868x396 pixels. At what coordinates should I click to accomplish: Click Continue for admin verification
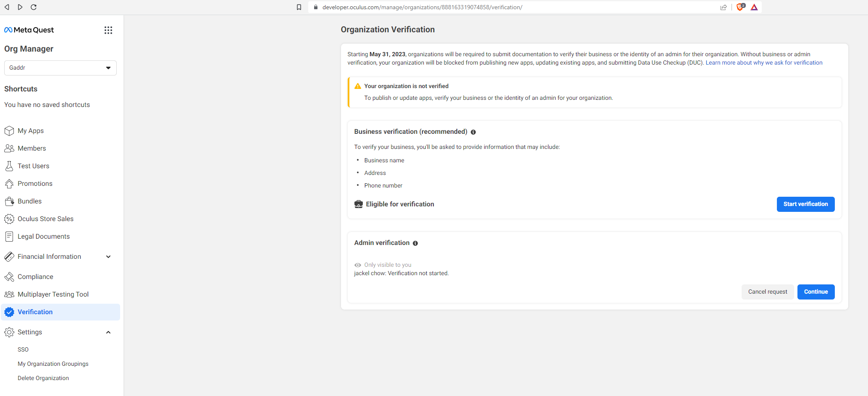pyautogui.click(x=816, y=292)
